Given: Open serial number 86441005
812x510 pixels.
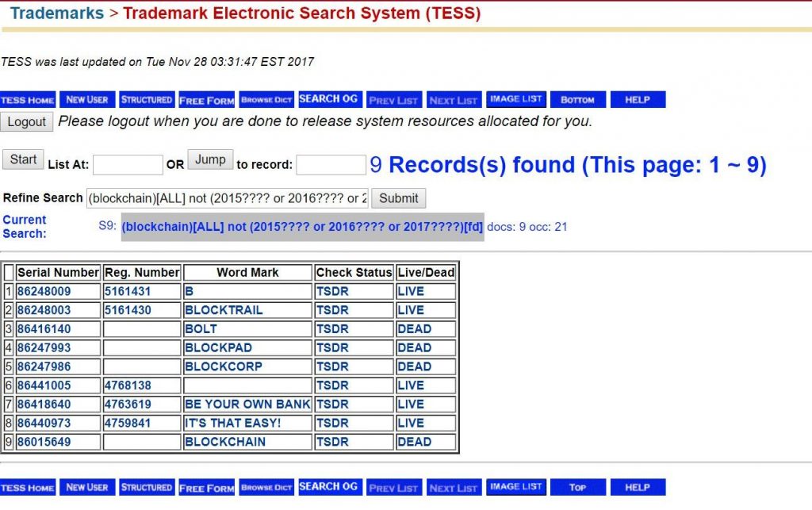Looking at the screenshot, I should coord(44,385).
